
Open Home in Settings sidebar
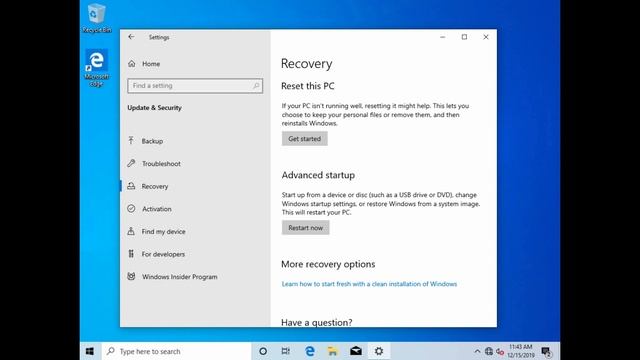point(144,64)
